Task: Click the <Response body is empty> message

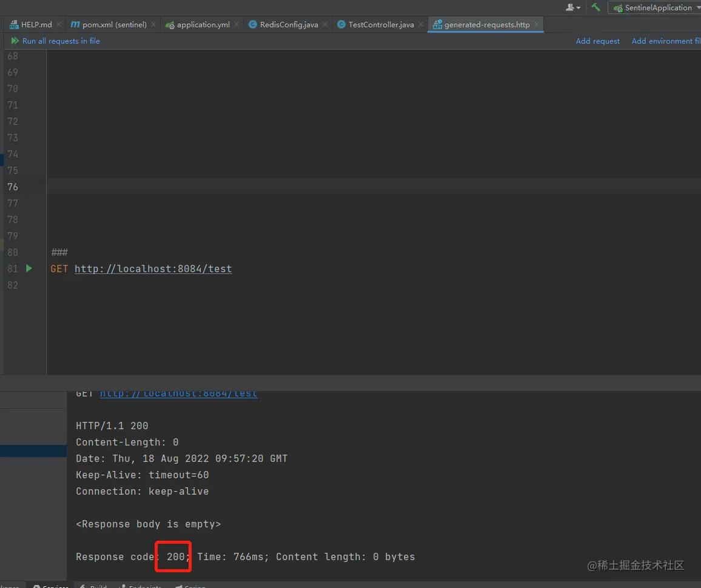Action: [148, 524]
